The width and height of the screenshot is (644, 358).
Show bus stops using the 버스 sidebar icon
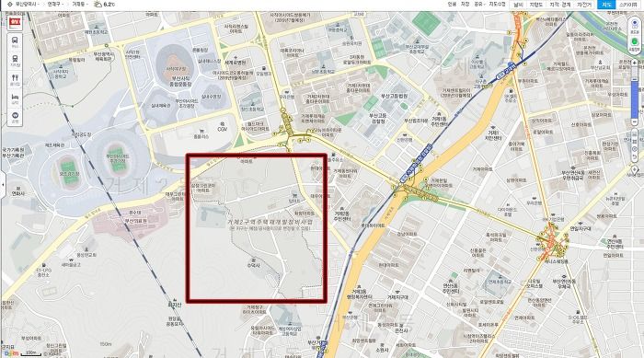(15, 42)
